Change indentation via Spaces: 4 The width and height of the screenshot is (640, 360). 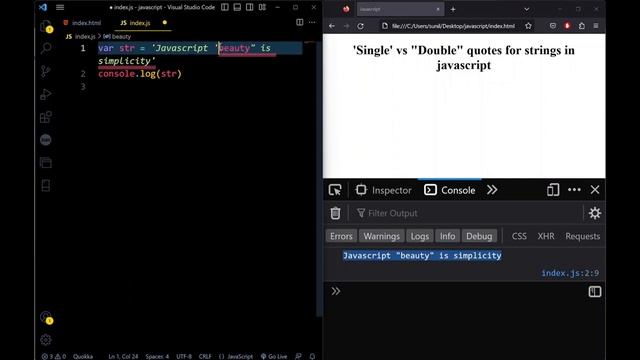[157, 356]
